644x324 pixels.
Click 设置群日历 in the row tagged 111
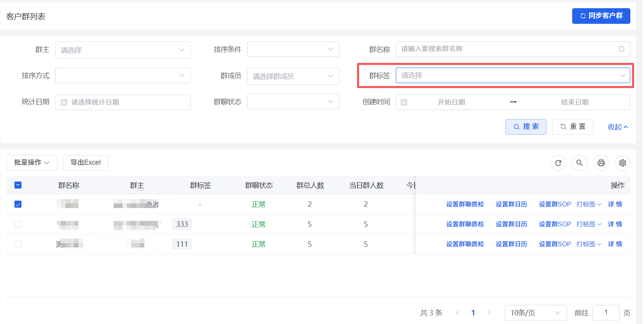511,244
